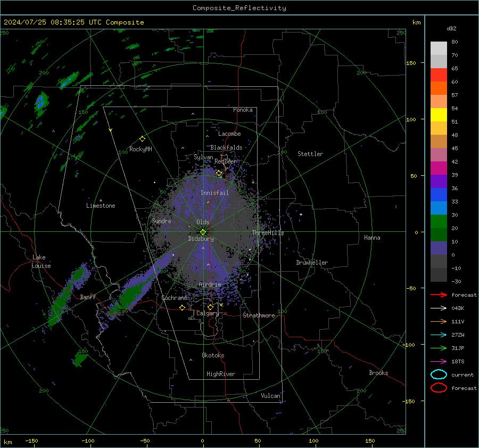
Task: Click the blue-core storm cell in the northwest
Action: tap(40, 103)
